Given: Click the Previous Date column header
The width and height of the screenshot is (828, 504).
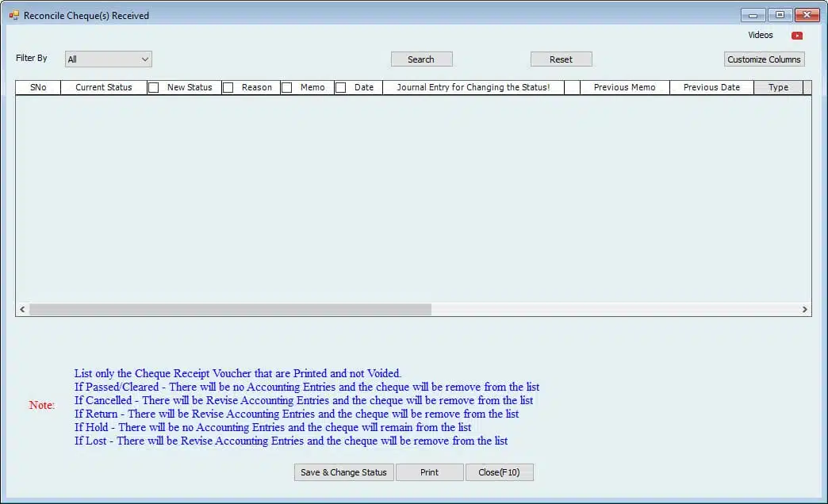Looking at the screenshot, I should point(712,88).
